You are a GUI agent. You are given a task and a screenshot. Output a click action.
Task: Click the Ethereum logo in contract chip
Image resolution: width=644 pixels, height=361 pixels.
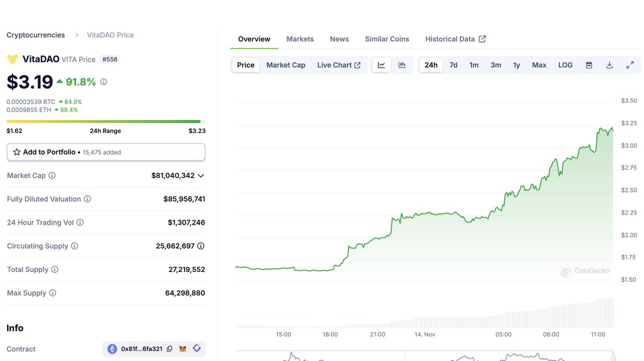[x=112, y=349]
